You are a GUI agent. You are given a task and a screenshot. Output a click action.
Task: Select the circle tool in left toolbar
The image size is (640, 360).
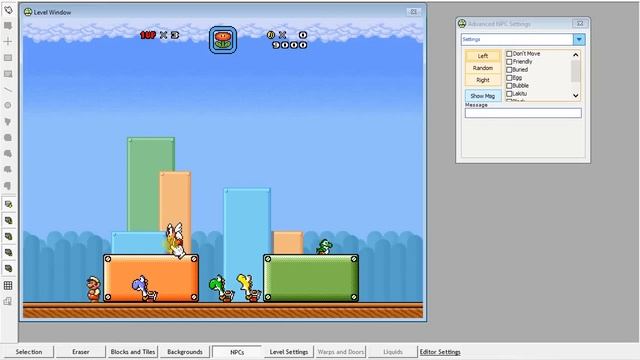point(8,105)
